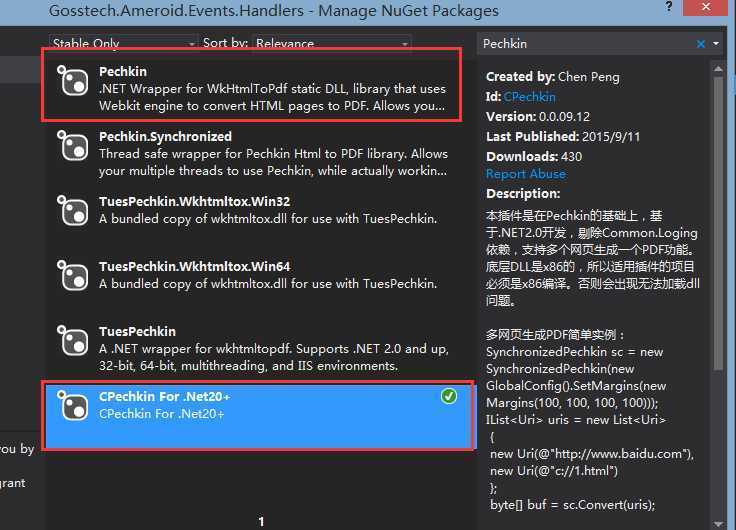Click the Pechkin.Synchronized package icon
Viewport: 736px width, 530px height.
tap(73, 146)
